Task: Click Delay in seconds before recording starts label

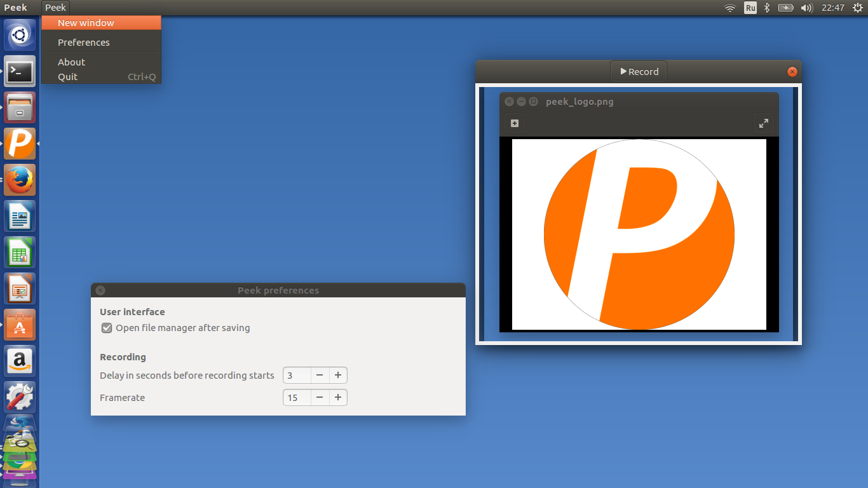Action: [187, 376]
